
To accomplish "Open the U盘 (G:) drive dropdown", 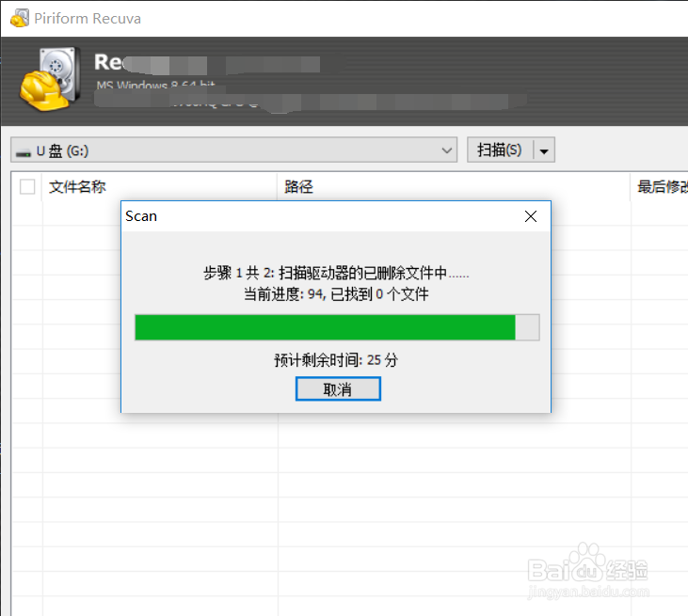I will tap(233, 150).
